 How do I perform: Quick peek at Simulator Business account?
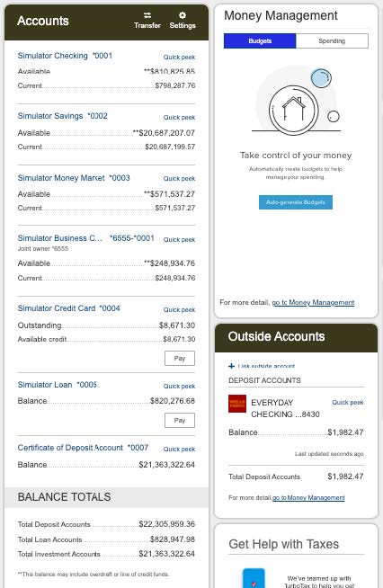click(179, 240)
